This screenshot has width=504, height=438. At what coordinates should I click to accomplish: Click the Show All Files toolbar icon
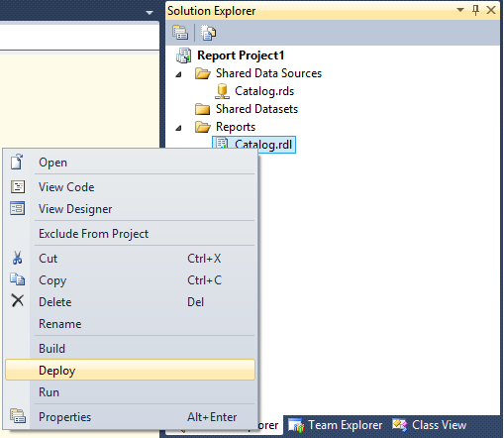click(x=208, y=33)
